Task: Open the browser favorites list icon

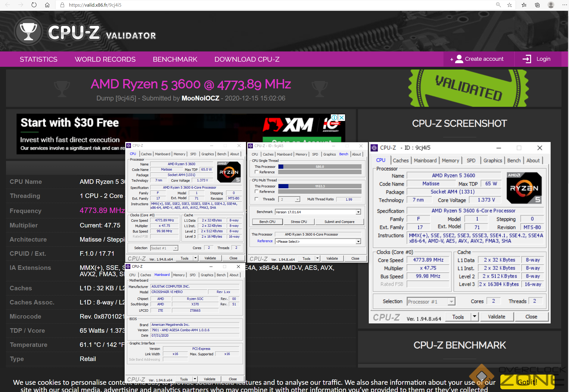Action: [x=524, y=5]
